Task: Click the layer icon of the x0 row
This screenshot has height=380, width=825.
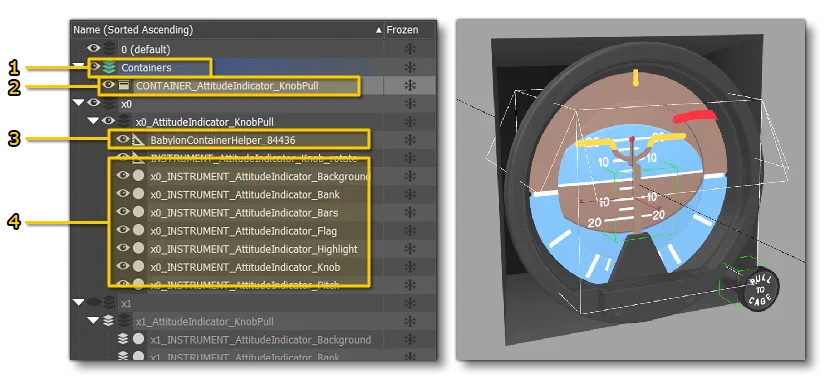Action: point(109,104)
